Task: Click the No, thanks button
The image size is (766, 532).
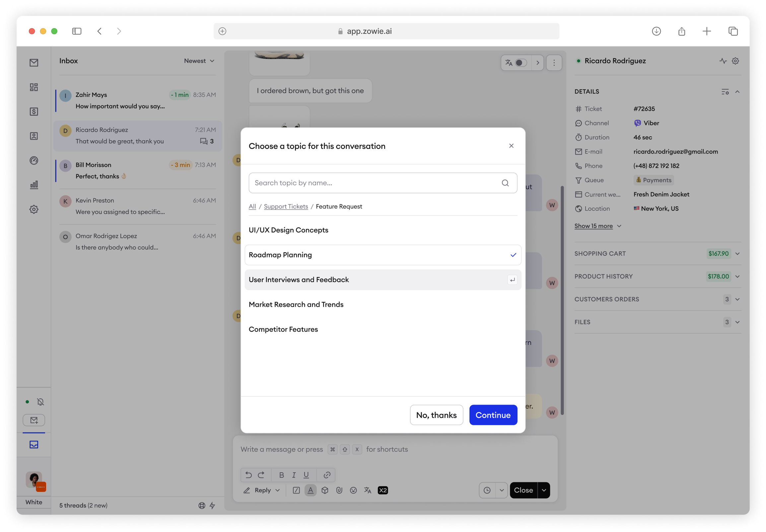Action: click(x=436, y=415)
